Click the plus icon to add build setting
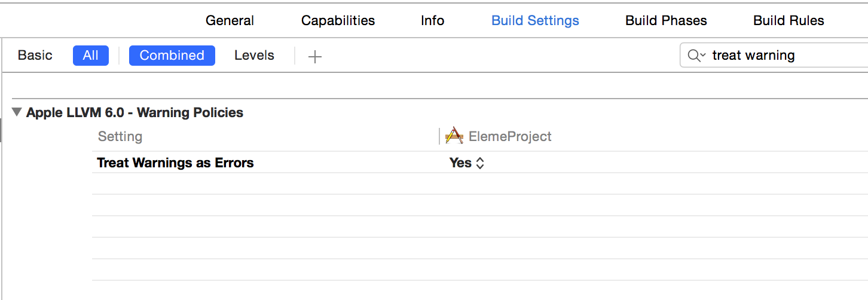Viewport: 868px width, 300px height. point(314,56)
